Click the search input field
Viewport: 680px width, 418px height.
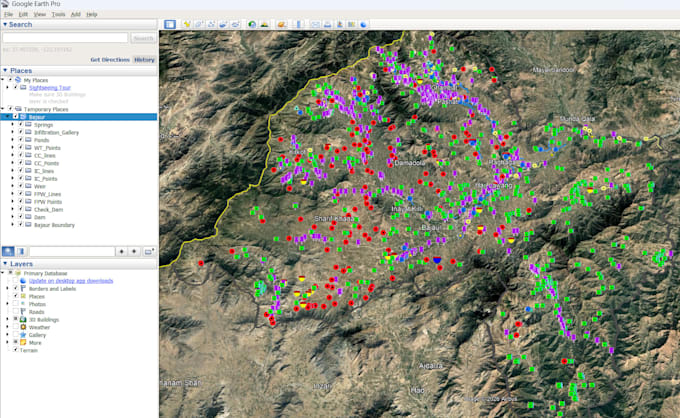(x=65, y=38)
